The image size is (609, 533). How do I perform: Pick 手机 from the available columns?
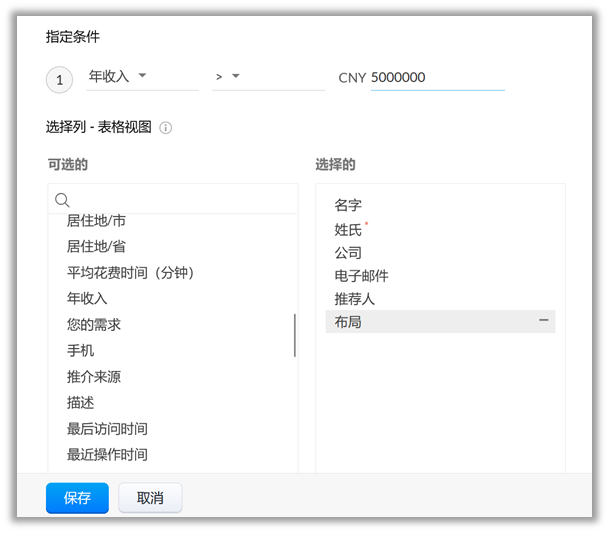[81, 350]
